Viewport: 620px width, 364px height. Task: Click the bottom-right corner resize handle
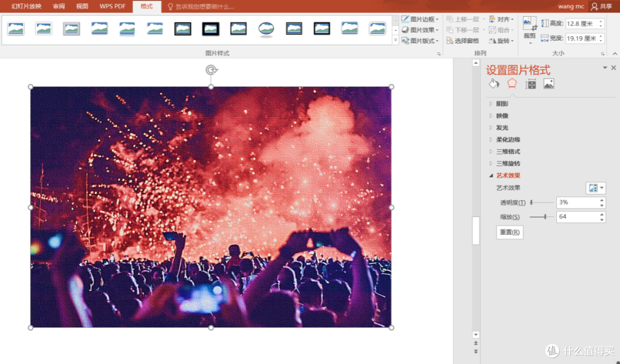point(392,328)
